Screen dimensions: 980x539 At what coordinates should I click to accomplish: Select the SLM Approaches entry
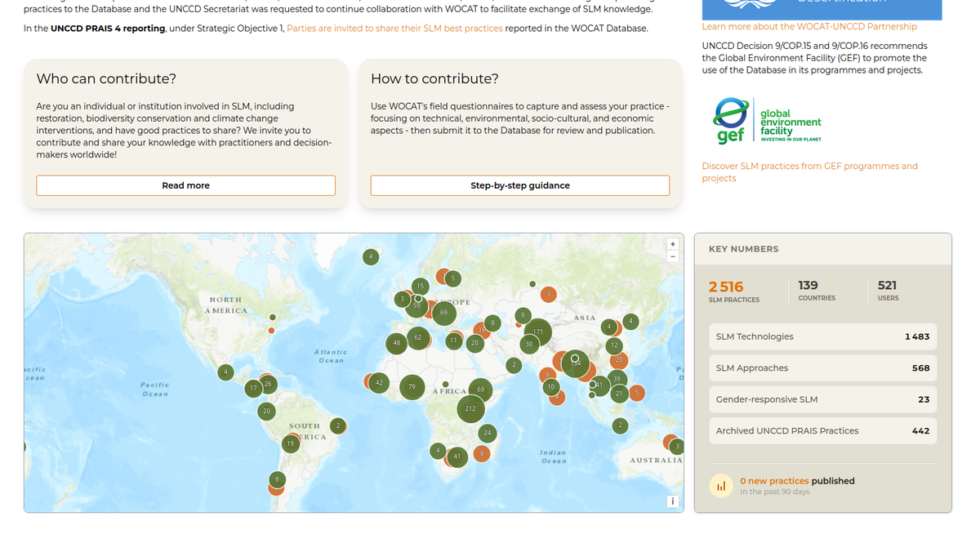[822, 368]
